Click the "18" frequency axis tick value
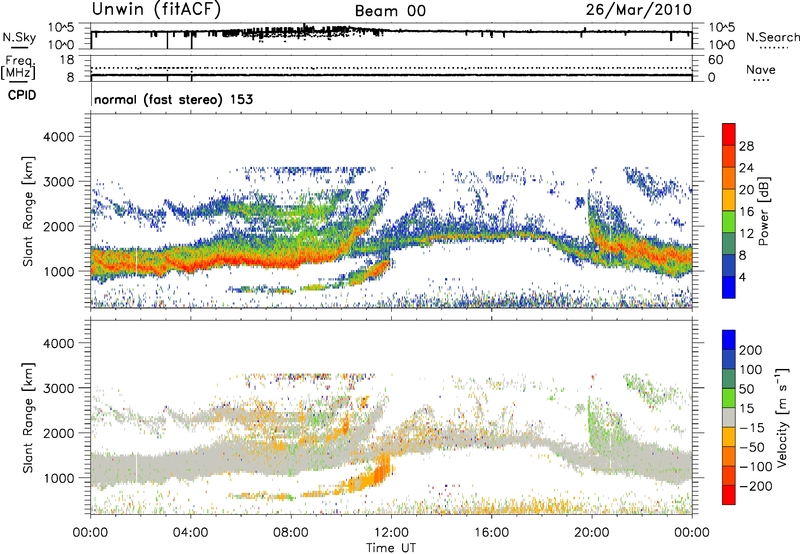The height and width of the screenshot is (554, 800). tap(67, 60)
